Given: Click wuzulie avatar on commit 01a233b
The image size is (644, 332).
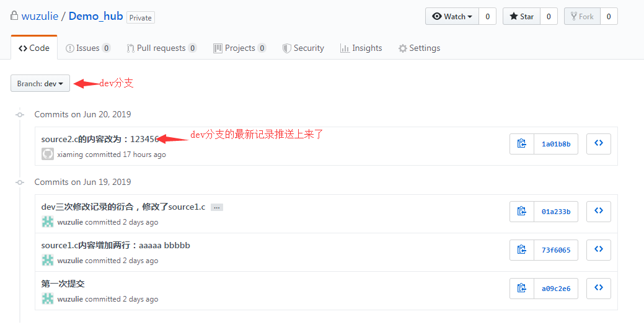Looking at the screenshot, I should (48, 222).
